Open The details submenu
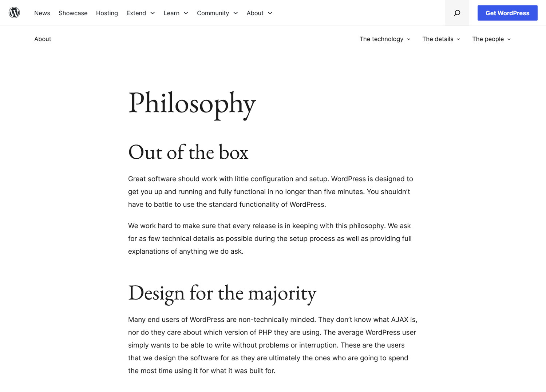The height and width of the screenshot is (392, 546). click(x=438, y=39)
